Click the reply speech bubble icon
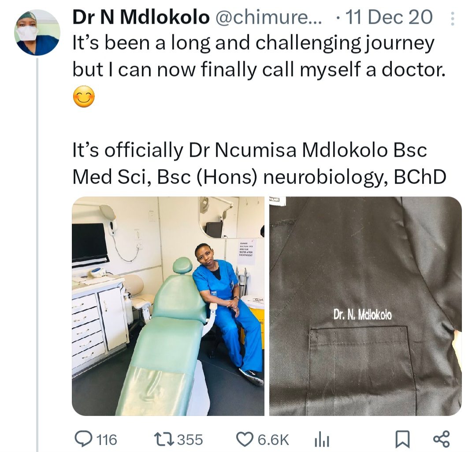The height and width of the screenshot is (452, 476). click(x=82, y=439)
